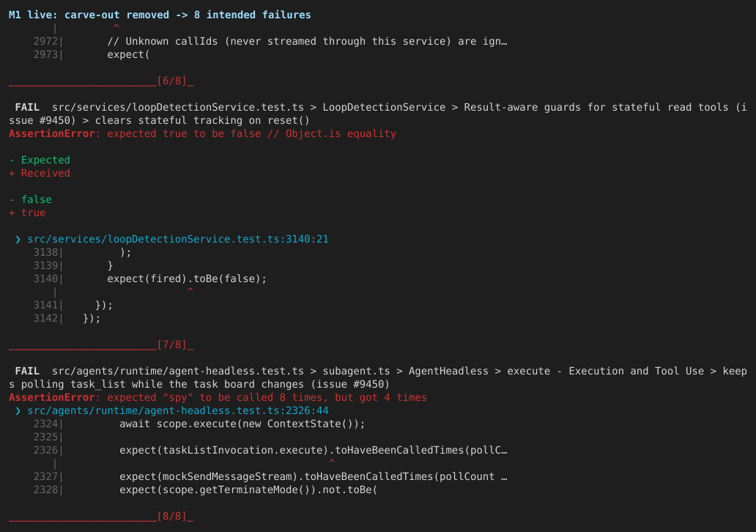This screenshot has height=532, width=756.
Task: Click the red caret under line 3140
Action: tap(190, 291)
